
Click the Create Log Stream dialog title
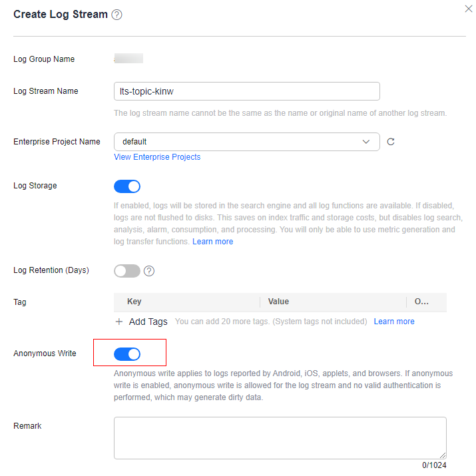point(61,15)
